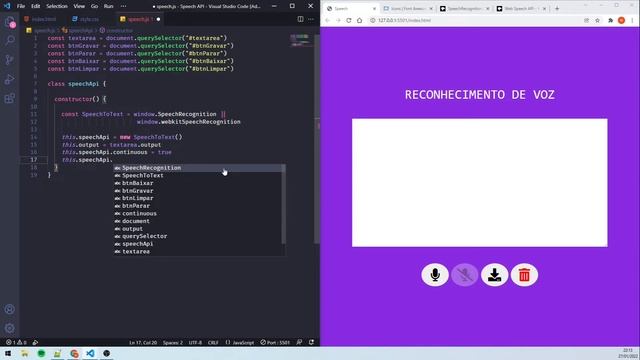Screen dimensions: 640x360
Task: Open the Selection menu
Action: [x=57, y=6]
